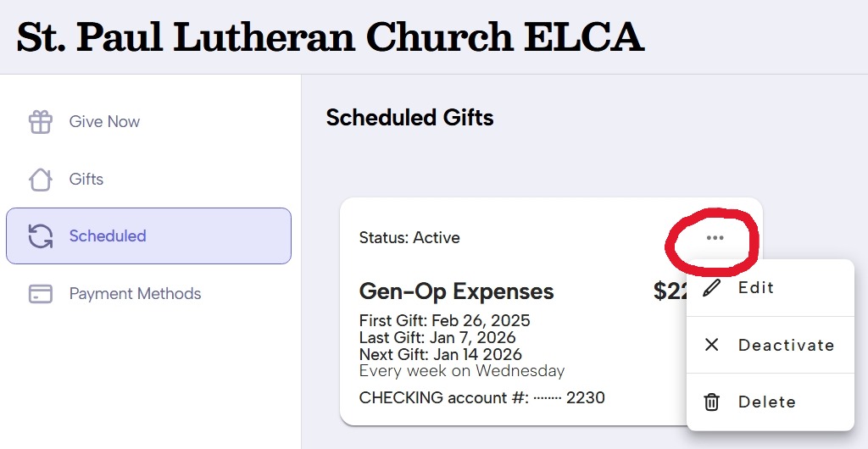This screenshot has width=868, height=449.
Task: Click the Scheduled Gifts heading
Action: [x=409, y=118]
